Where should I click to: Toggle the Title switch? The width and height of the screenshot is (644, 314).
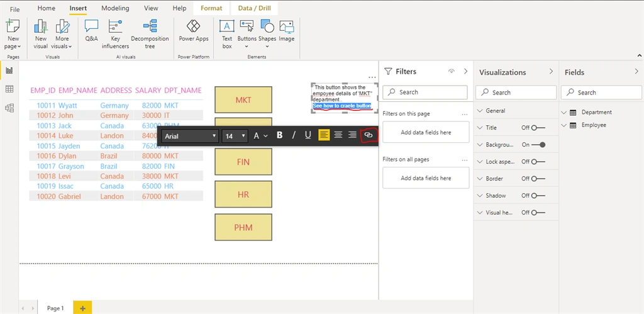click(x=538, y=128)
